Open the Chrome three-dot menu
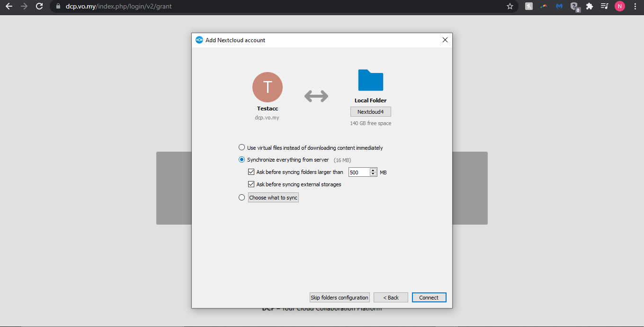 [x=635, y=7]
